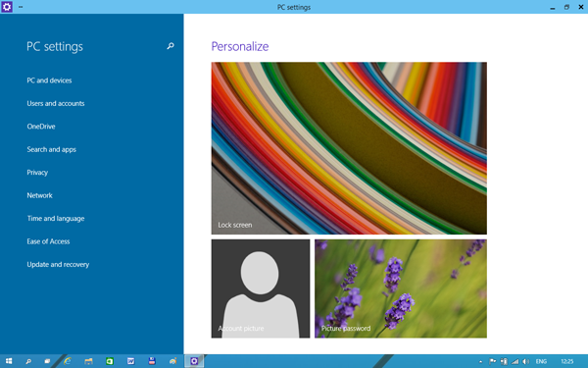The width and height of the screenshot is (588, 368).
Task: Open Action Center flag icon
Action: click(x=492, y=361)
